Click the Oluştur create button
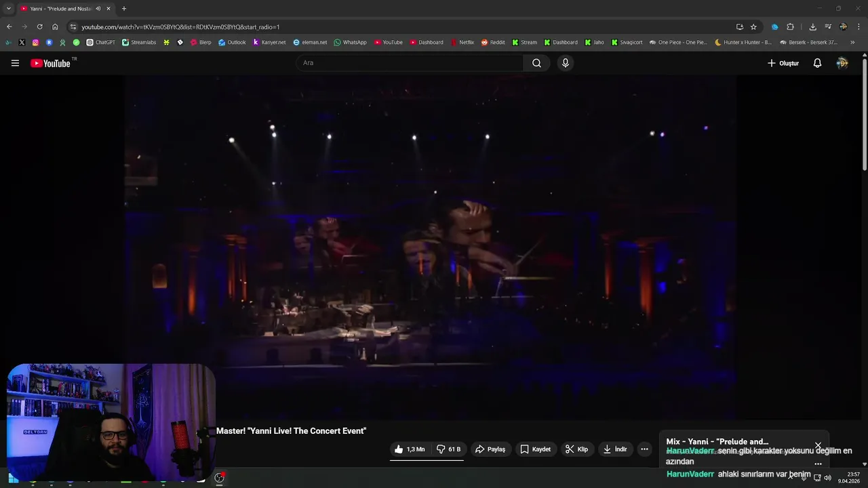 pyautogui.click(x=783, y=63)
